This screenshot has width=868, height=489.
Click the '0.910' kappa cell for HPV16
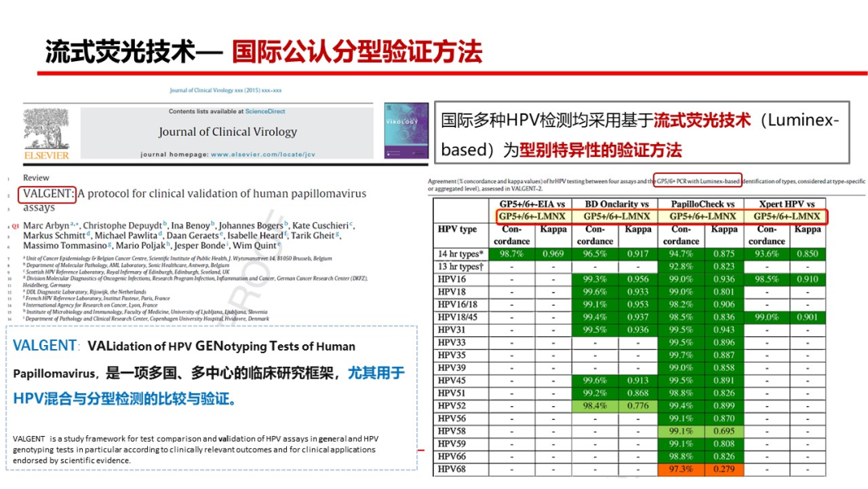click(807, 279)
